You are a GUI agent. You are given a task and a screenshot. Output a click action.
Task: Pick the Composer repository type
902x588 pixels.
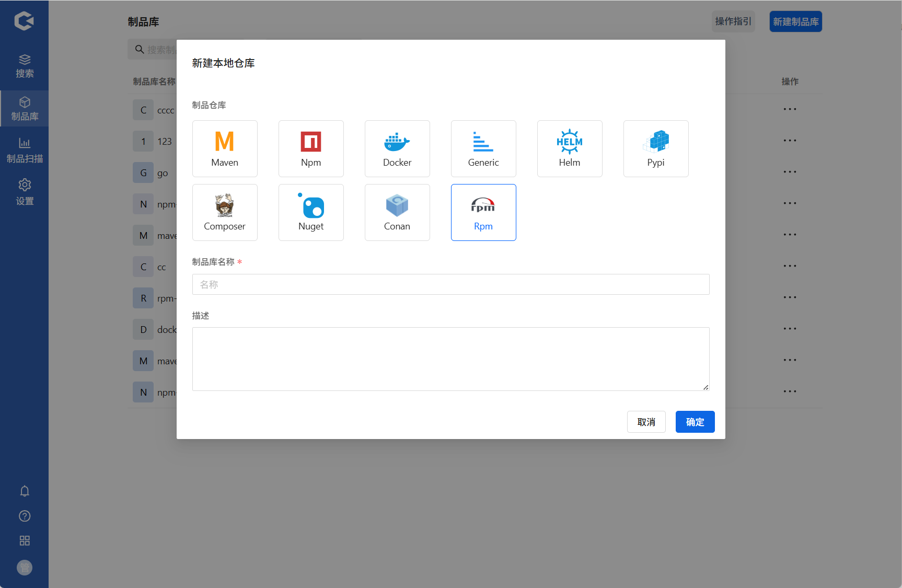[225, 213]
